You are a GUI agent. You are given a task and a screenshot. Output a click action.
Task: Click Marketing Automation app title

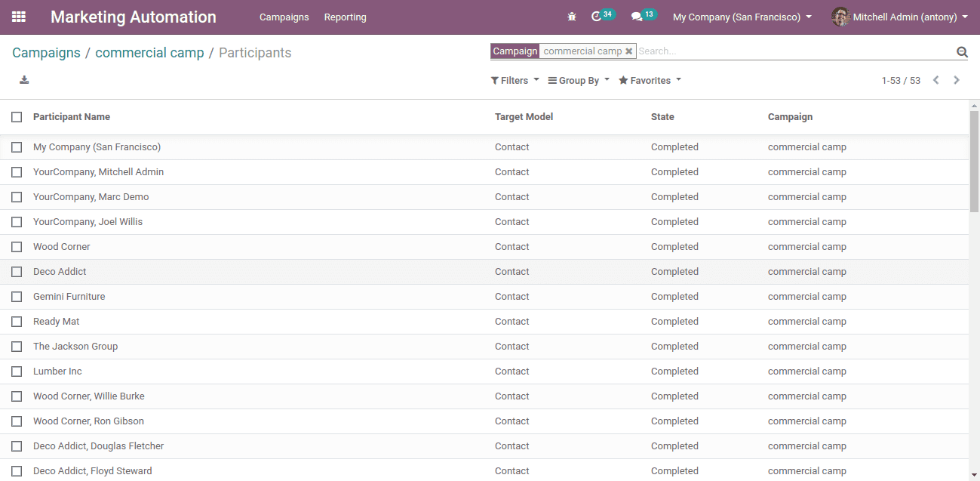pos(134,17)
